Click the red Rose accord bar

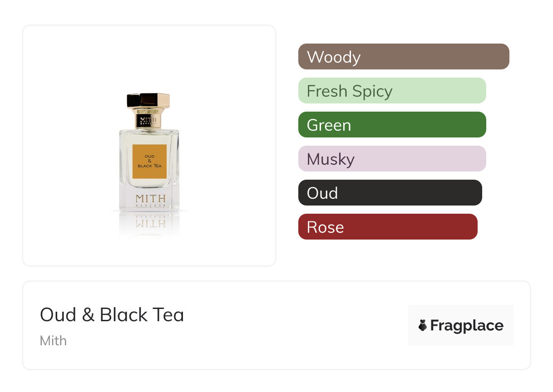[x=387, y=227]
